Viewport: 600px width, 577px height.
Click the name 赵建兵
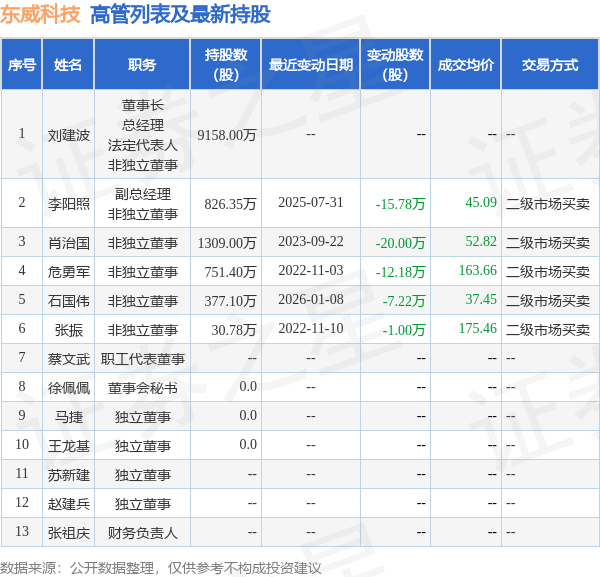coord(68,505)
